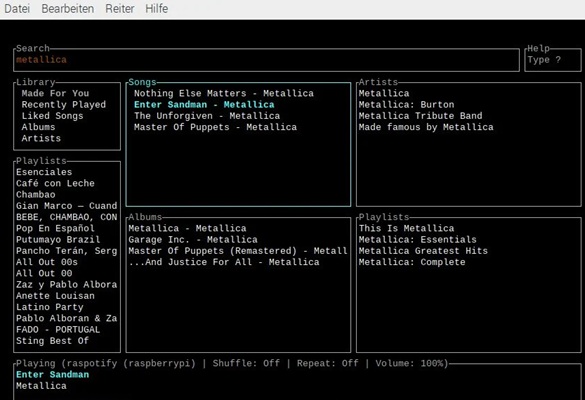585x400 pixels.
Task: Open playlist Metallica: Essentials
Action: [417, 240]
